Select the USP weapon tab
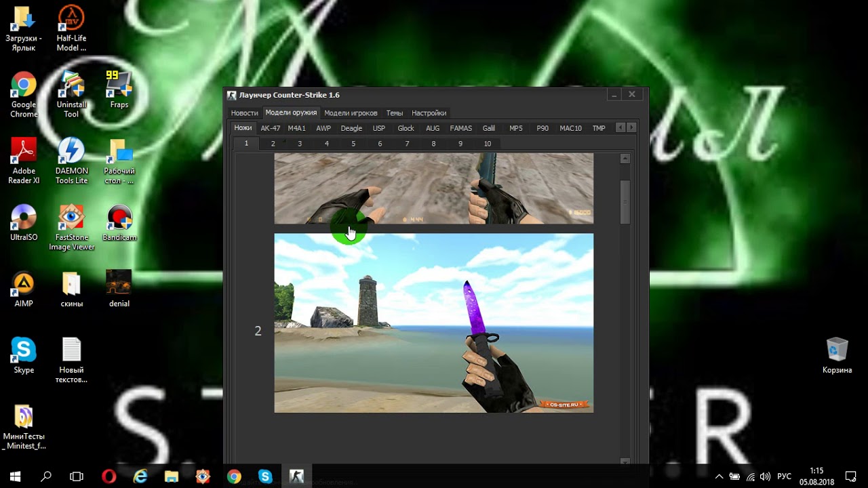Image resolution: width=868 pixels, height=488 pixels. click(378, 128)
